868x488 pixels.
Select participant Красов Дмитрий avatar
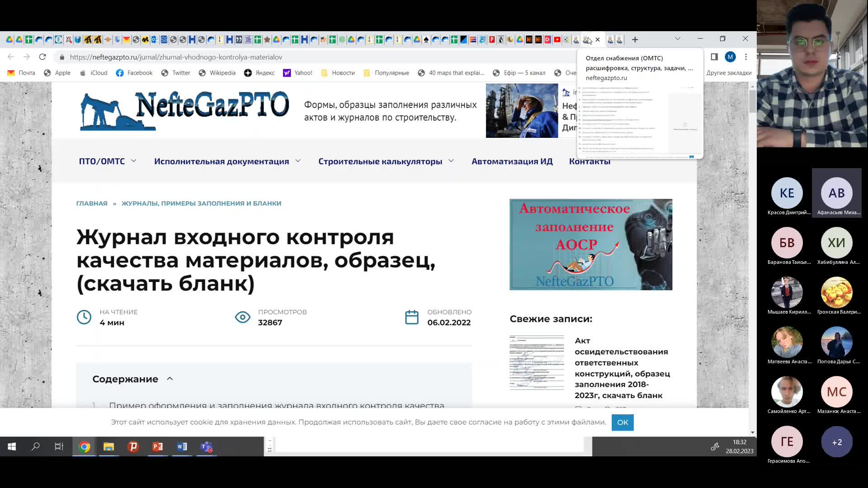coord(787,193)
